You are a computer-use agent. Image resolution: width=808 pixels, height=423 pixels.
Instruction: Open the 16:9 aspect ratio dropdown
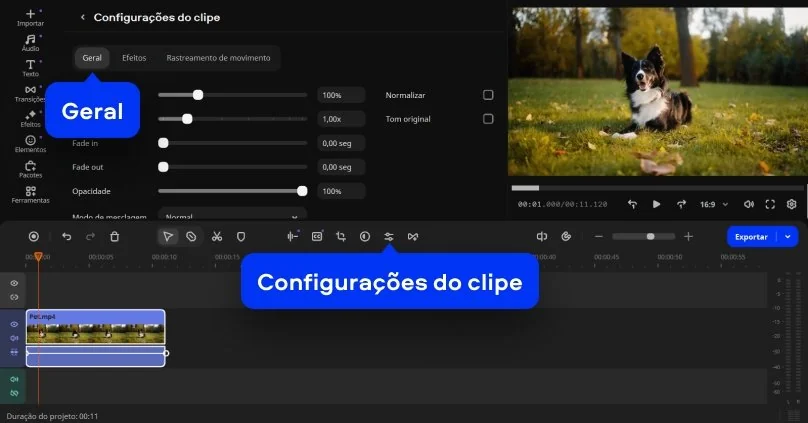pos(714,205)
